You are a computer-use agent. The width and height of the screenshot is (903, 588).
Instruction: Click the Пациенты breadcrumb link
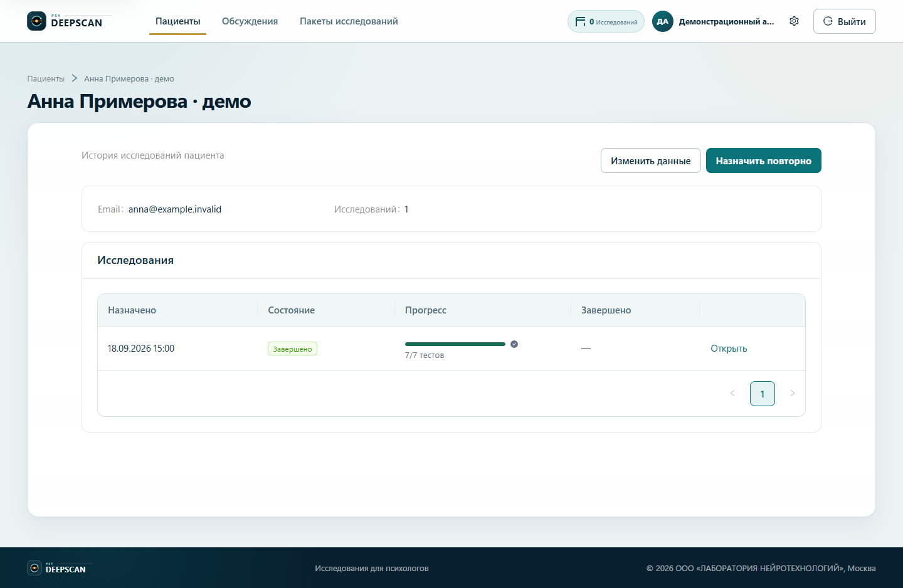pyautogui.click(x=46, y=78)
